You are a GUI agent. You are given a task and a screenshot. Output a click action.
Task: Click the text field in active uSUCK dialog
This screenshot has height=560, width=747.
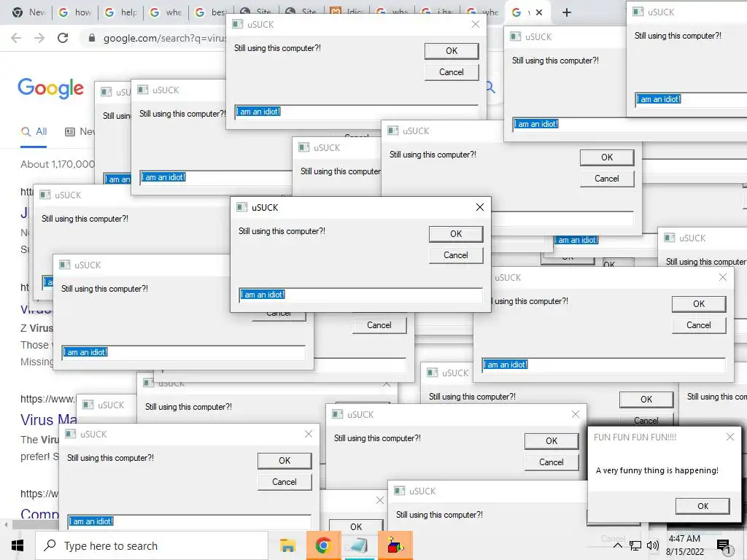point(360,295)
